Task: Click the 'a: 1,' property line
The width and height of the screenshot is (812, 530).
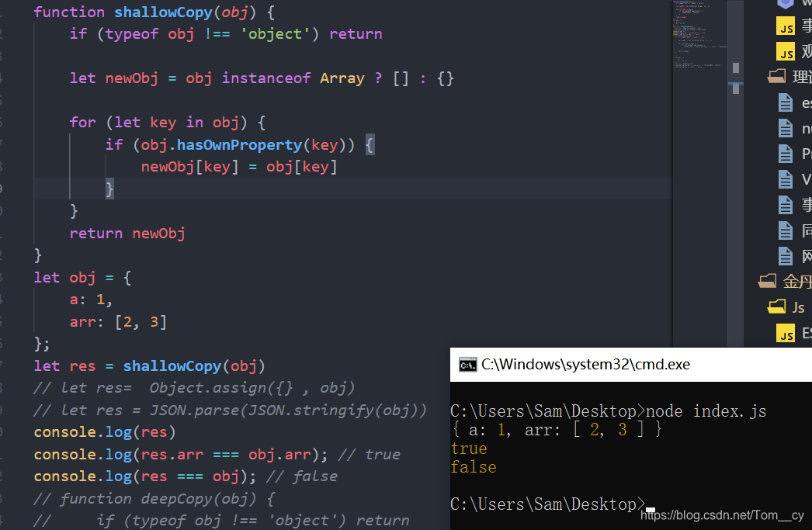Action: 91,300
